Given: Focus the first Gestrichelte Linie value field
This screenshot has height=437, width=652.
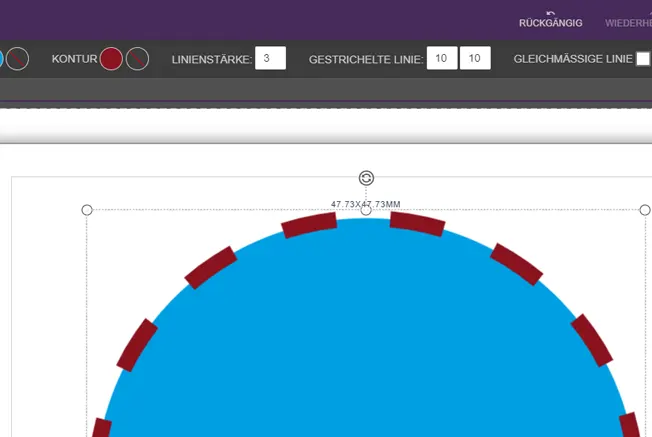Looking at the screenshot, I should [442, 59].
